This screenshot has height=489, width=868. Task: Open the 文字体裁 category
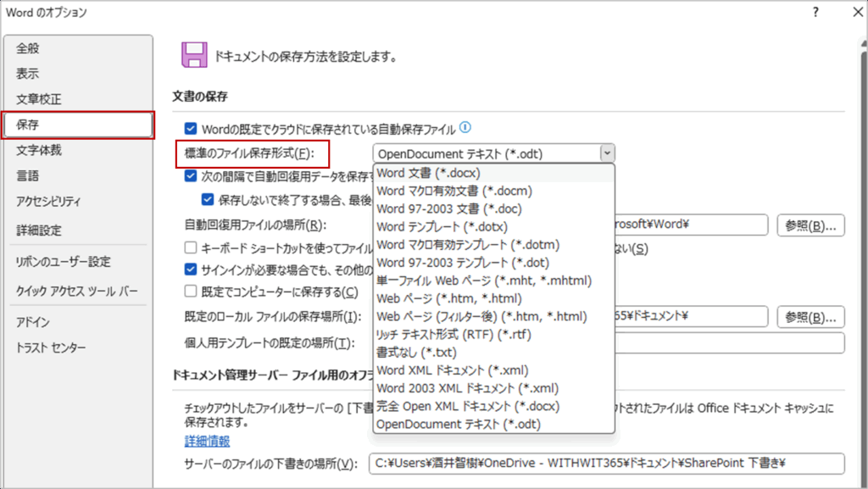[x=78, y=151]
